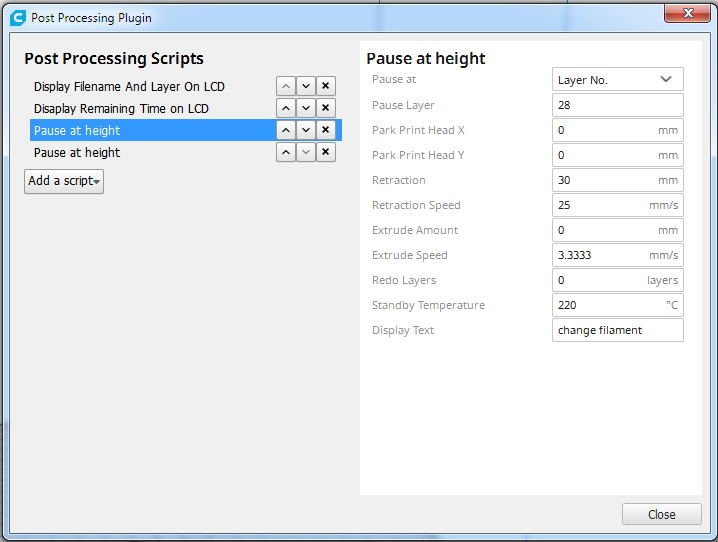Image resolution: width=718 pixels, height=542 pixels.
Task: Delete the highlighted Pause at height script
Action: coord(325,130)
